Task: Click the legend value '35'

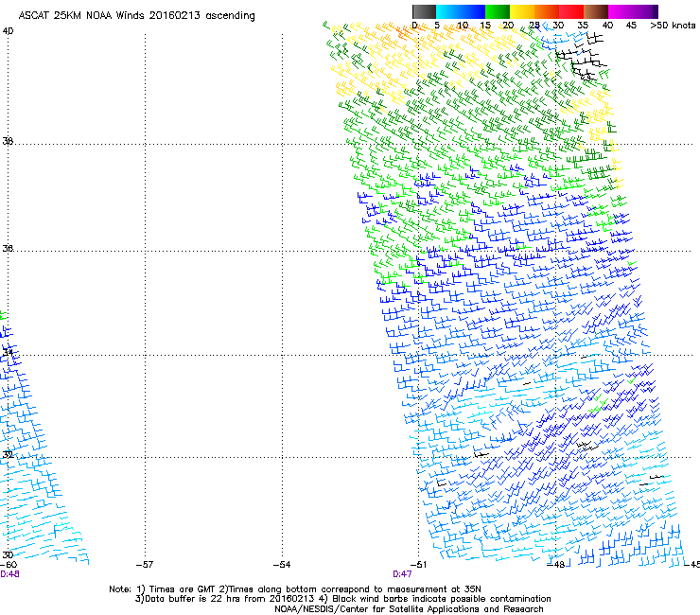Action: [x=583, y=26]
